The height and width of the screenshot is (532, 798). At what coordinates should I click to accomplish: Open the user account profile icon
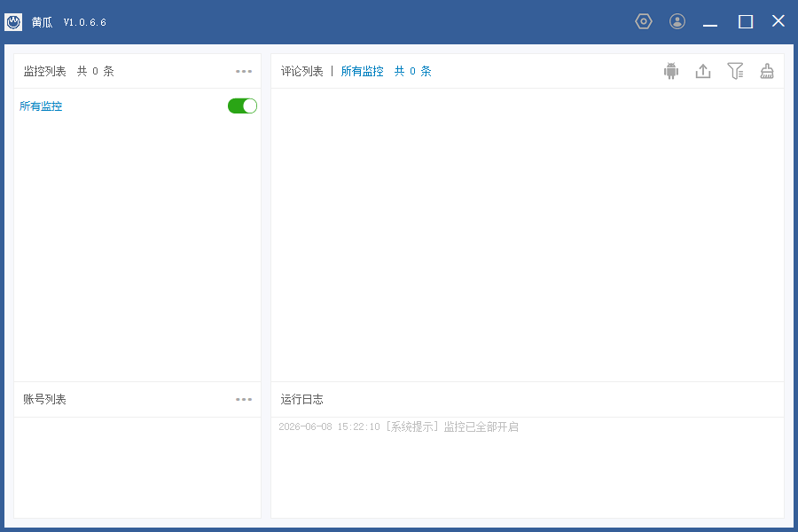click(677, 21)
